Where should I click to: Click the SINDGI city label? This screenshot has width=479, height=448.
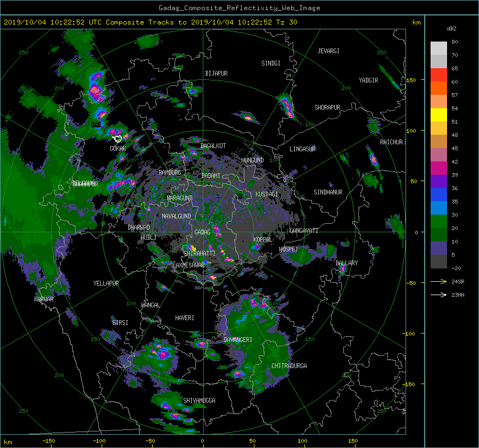[x=271, y=63]
